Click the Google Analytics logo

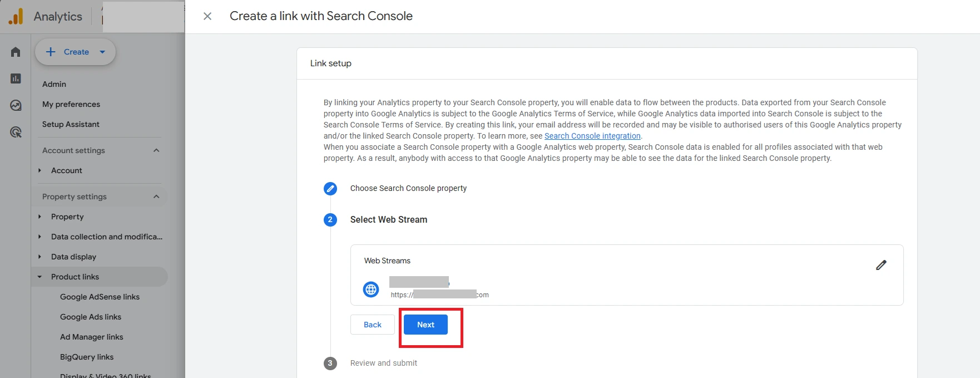[x=15, y=16]
